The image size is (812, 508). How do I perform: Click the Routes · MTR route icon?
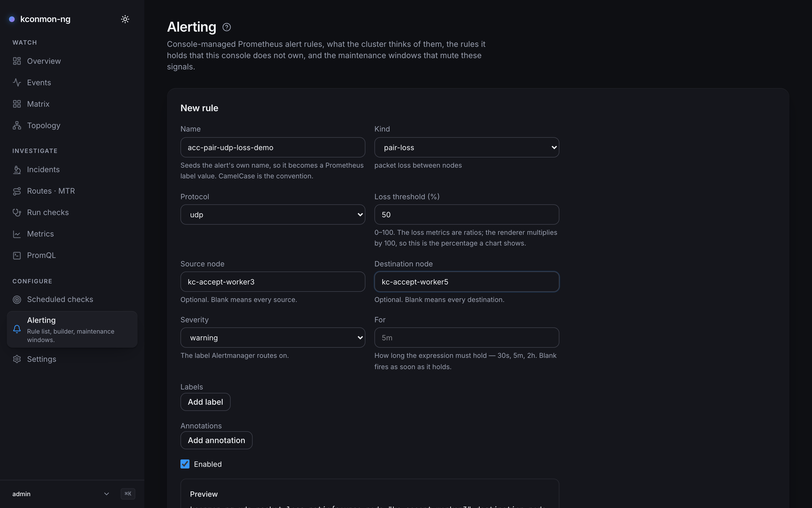point(17,191)
